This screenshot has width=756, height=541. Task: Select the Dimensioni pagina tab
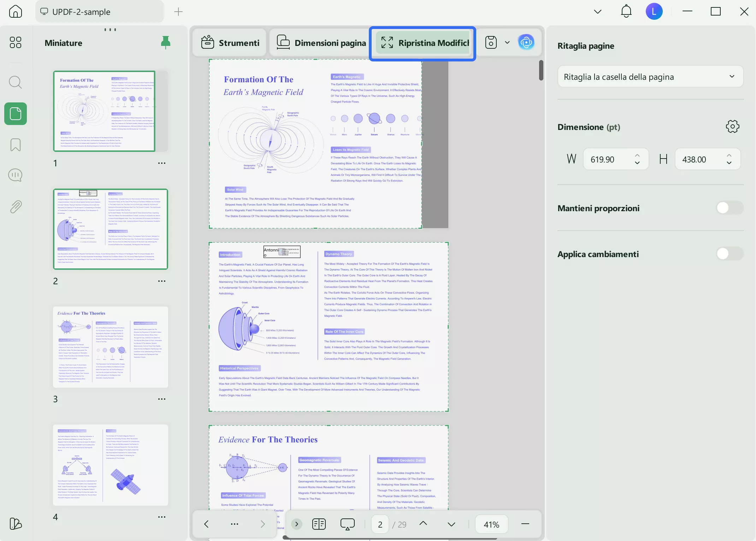tap(321, 43)
